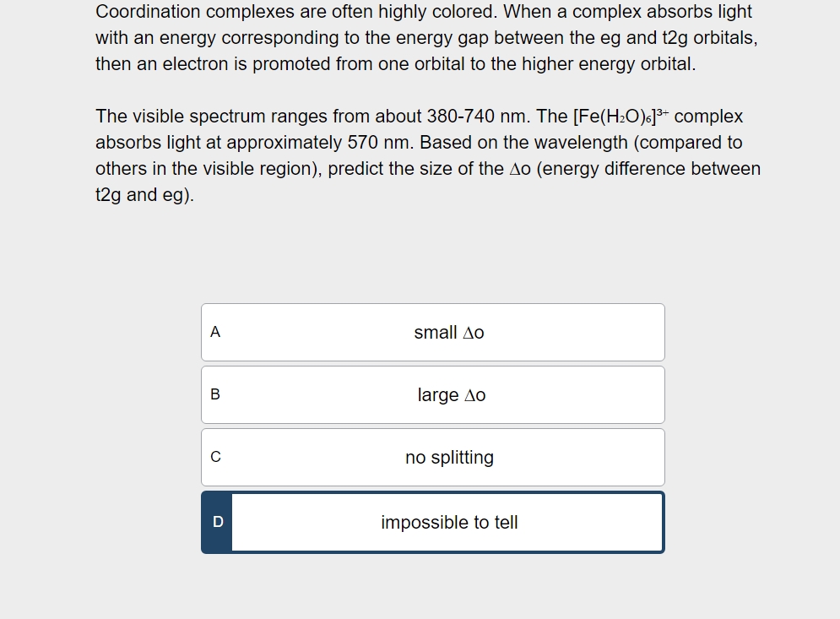This screenshot has width=840, height=619.
Task: Click the letter C label on third option
Action: coord(215,457)
